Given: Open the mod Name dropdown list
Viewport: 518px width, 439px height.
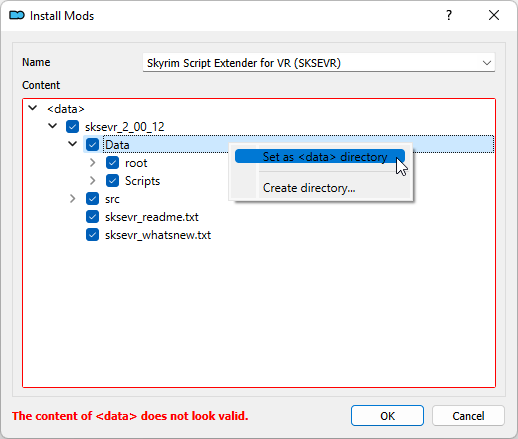Looking at the screenshot, I should pos(487,63).
